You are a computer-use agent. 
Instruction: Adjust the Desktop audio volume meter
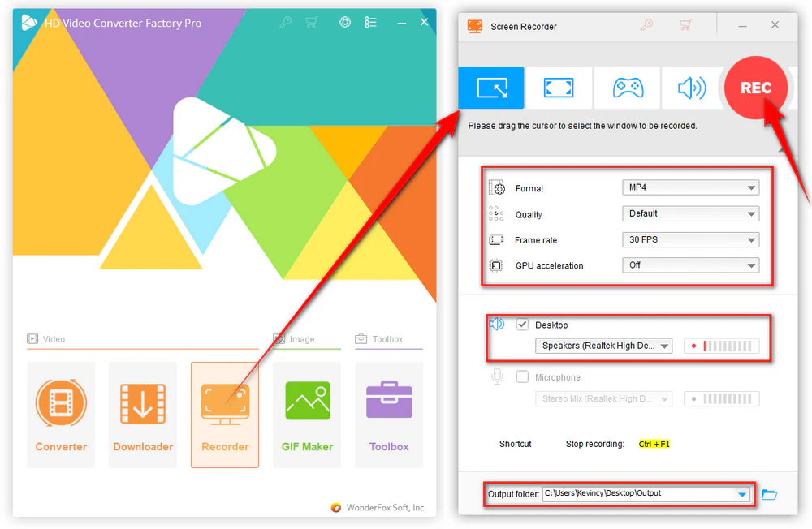[721, 346]
